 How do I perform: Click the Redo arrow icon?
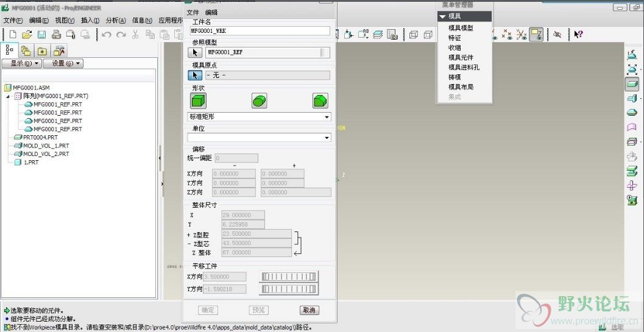121,35
